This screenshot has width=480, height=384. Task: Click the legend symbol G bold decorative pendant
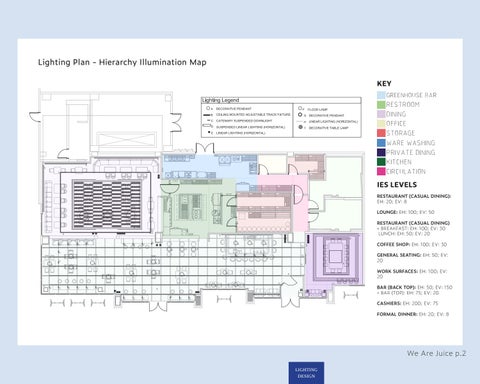[x=300, y=115]
